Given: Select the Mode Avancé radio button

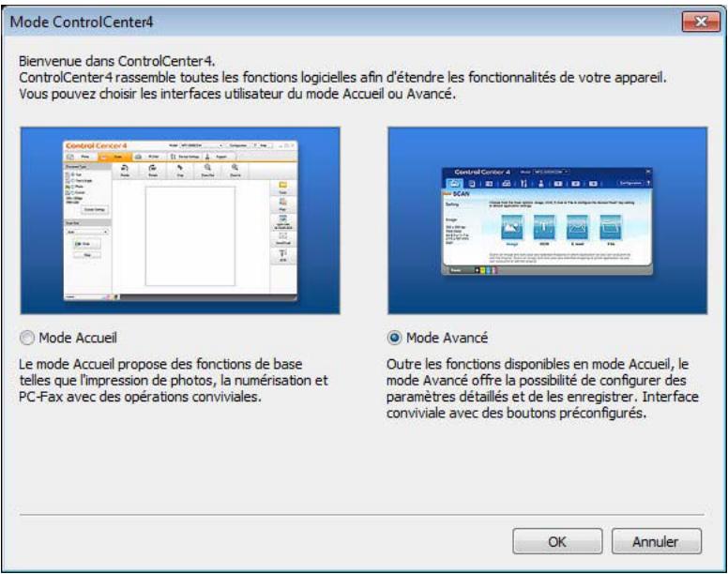Looking at the screenshot, I should click(x=394, y=338).
